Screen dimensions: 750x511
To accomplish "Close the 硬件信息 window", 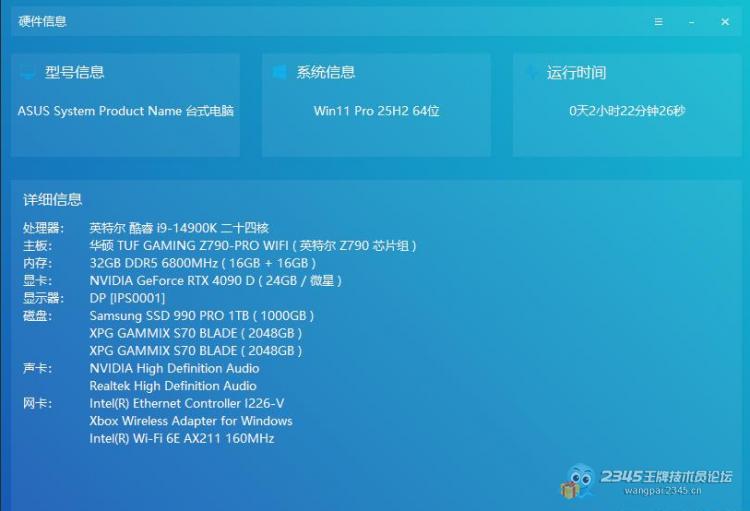I will 725,21.
